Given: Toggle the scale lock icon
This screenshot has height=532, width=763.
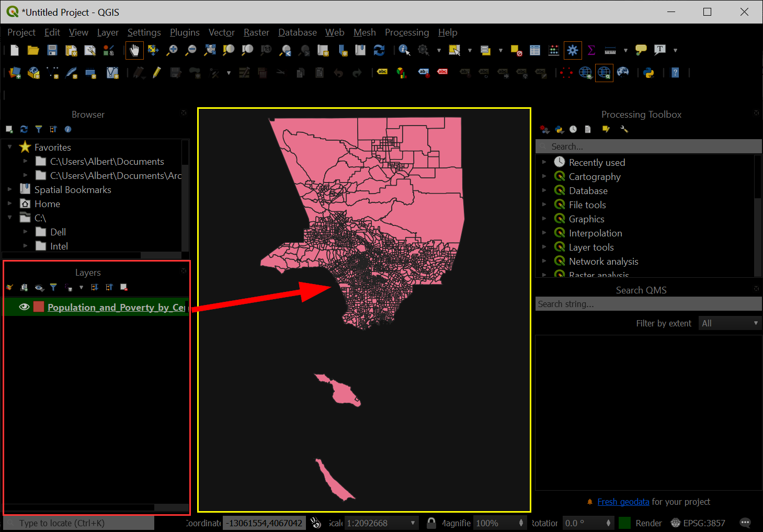Looking at the screenshot, I should coord(431,523).
